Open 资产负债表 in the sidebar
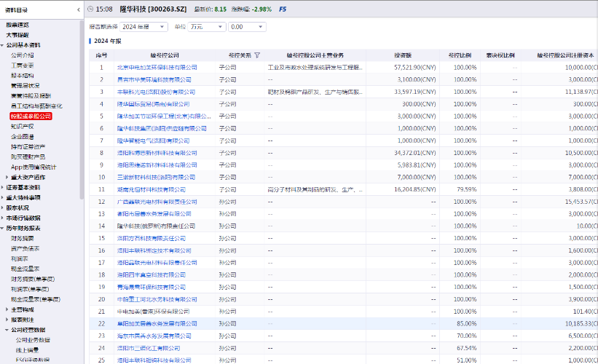Screen dimensions: 598x364 (25, 248)
